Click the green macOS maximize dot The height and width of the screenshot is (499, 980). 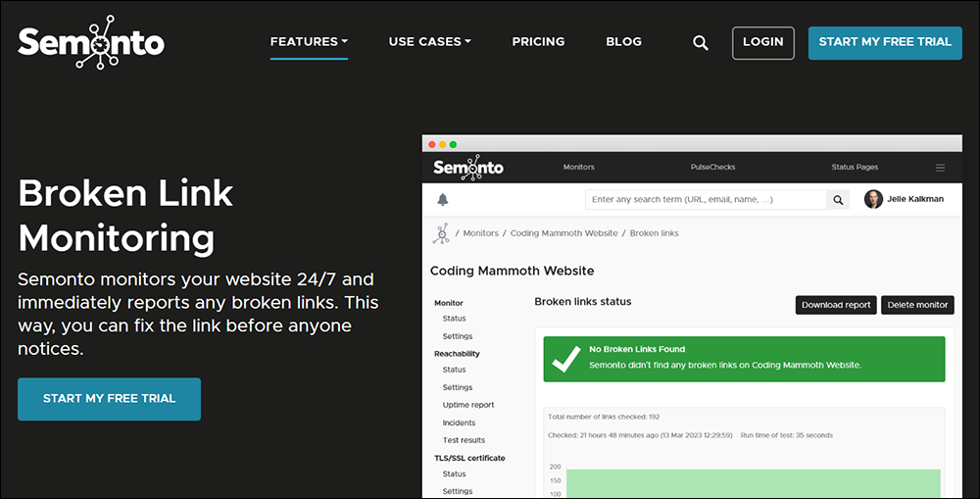[x=453, y=144]
